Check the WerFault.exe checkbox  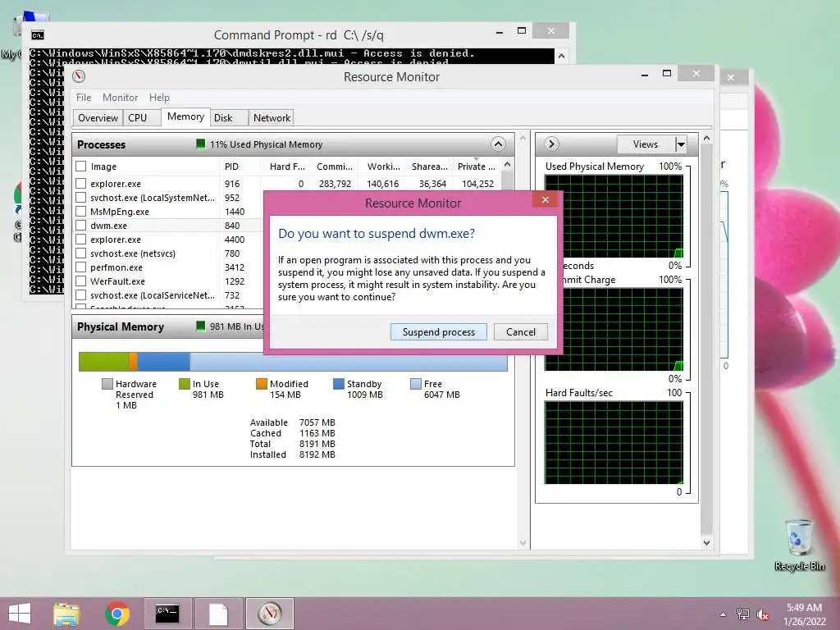click(81, 281)
